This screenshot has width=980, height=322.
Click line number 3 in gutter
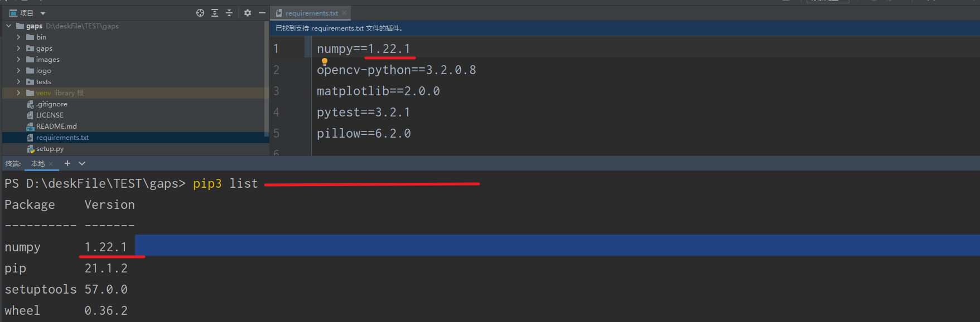click(276, 91)
